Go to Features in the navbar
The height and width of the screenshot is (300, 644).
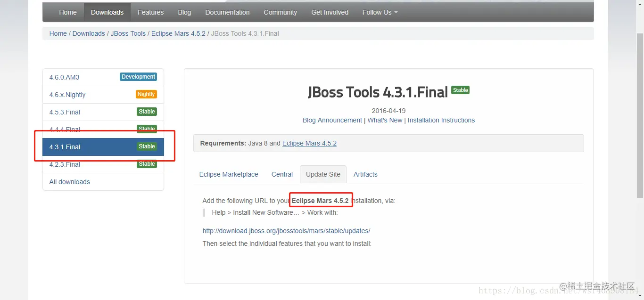150,12
